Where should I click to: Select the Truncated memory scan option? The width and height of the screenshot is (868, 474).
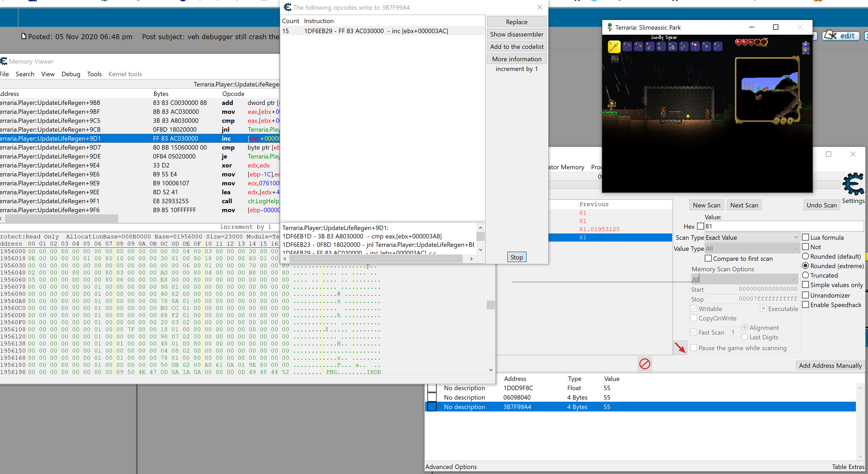point(806,275)
